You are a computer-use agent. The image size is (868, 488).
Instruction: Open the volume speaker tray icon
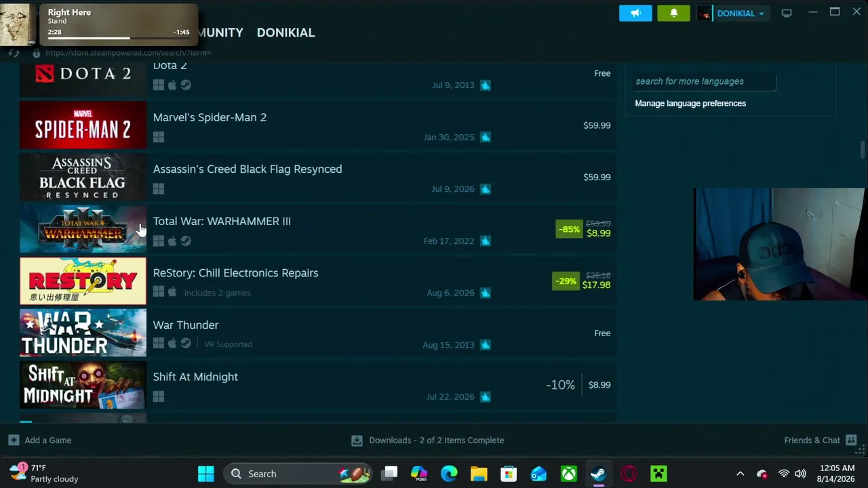[800, 474]
